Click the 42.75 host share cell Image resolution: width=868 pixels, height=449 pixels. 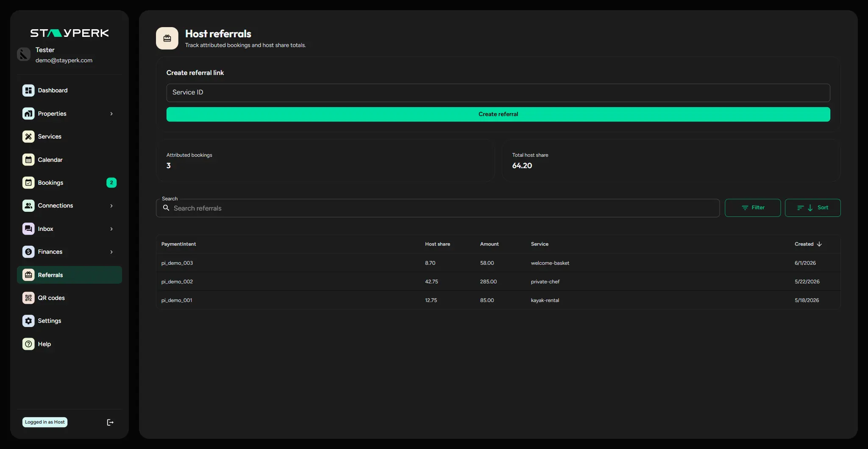point(431,282)
